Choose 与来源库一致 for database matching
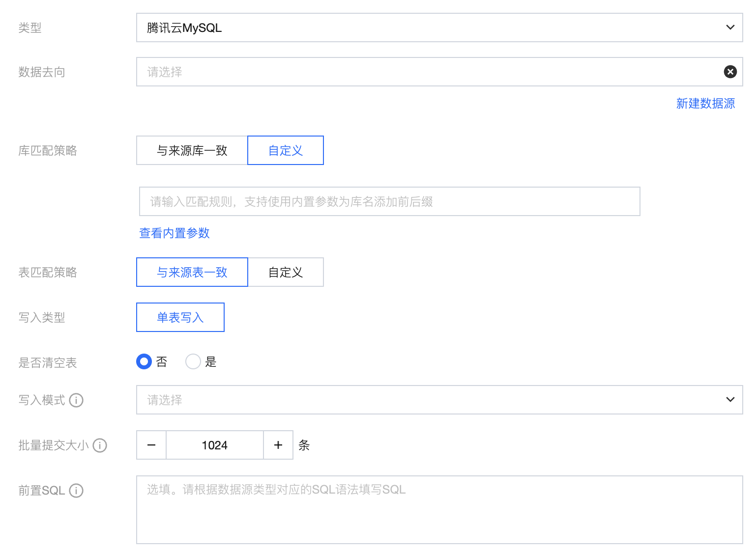The image size is (756, 552). click(192, 150)
